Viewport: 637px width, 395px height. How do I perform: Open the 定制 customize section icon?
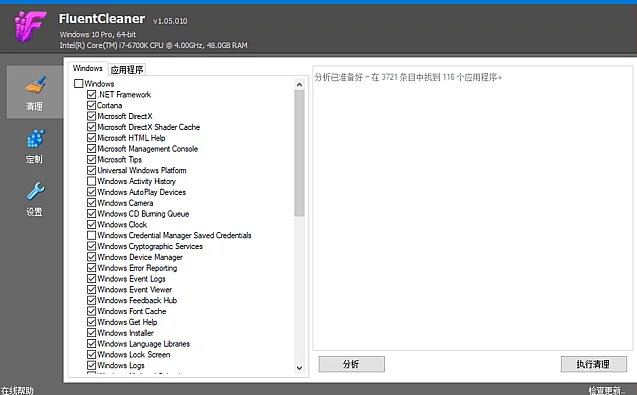point(35,139)
